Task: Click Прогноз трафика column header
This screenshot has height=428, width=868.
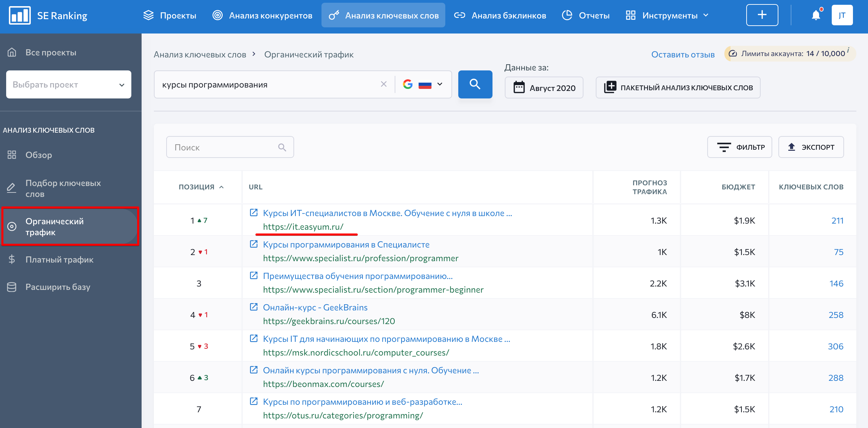Action: (x=649, y=187)
